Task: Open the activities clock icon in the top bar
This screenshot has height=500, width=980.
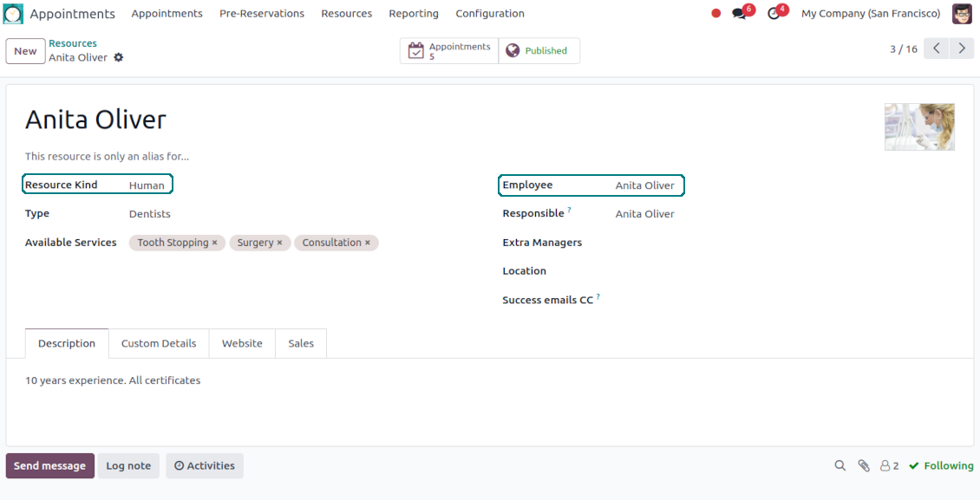Action: (774, 14)
